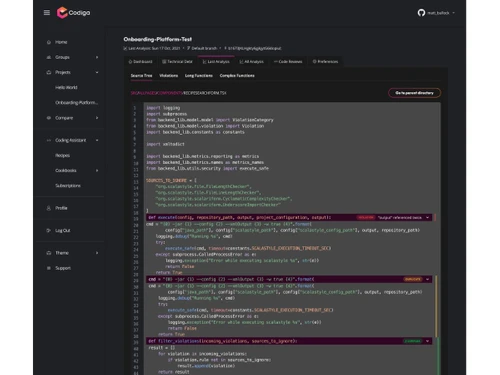This screenshot has height=375, width=500.
Task: Click the Default branch label
Action: click(202, 48)
